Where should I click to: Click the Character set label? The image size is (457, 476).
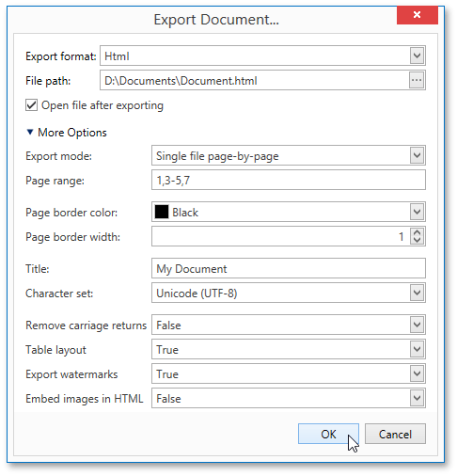(59, 294)
